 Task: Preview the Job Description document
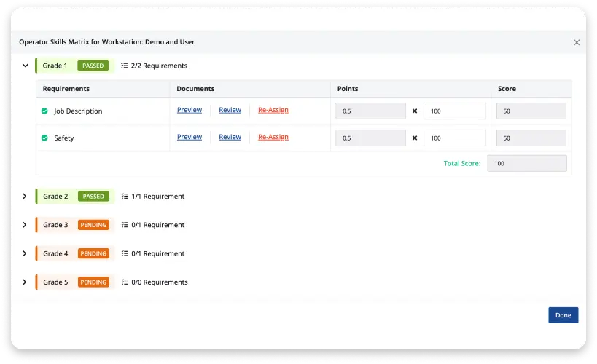[x=190, y=110]
